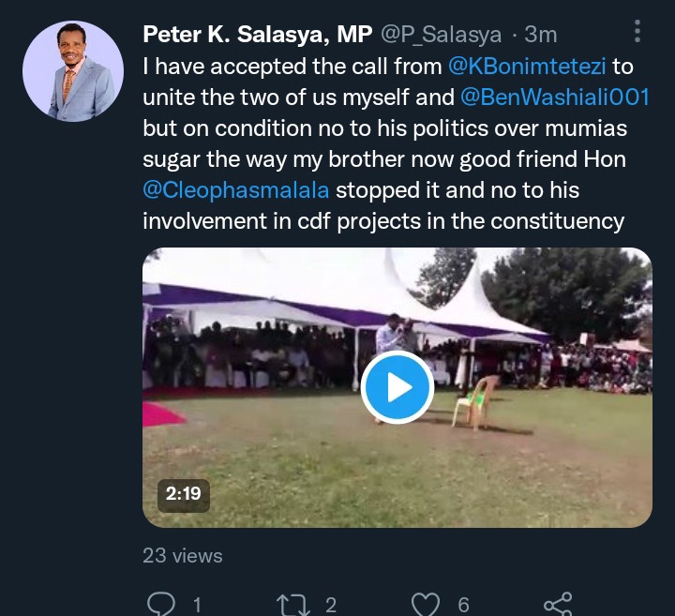Click the @P_Salasya handle
The height and width of the screenshot is (616, 675).
point(442,35)
